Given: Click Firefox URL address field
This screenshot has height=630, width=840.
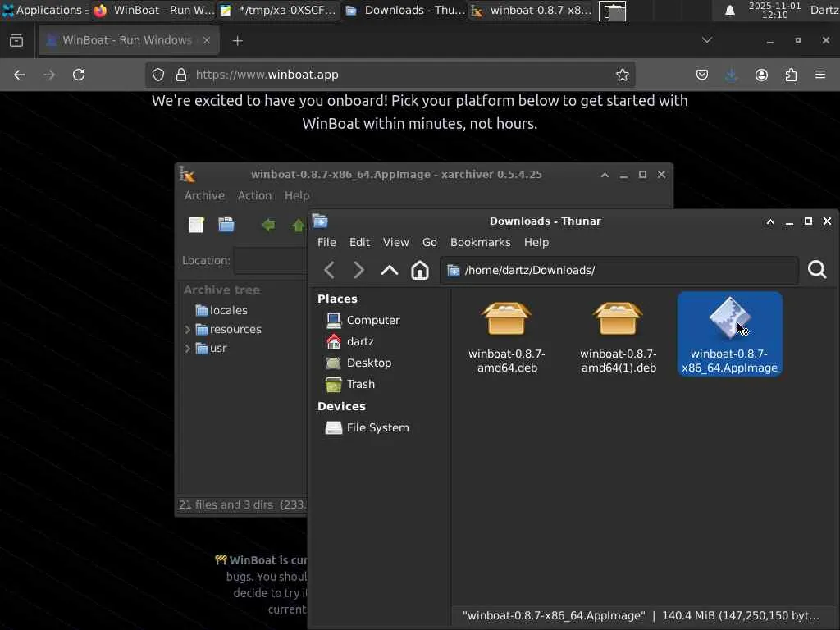Looking at the screenshot, I should coord(390,75).
